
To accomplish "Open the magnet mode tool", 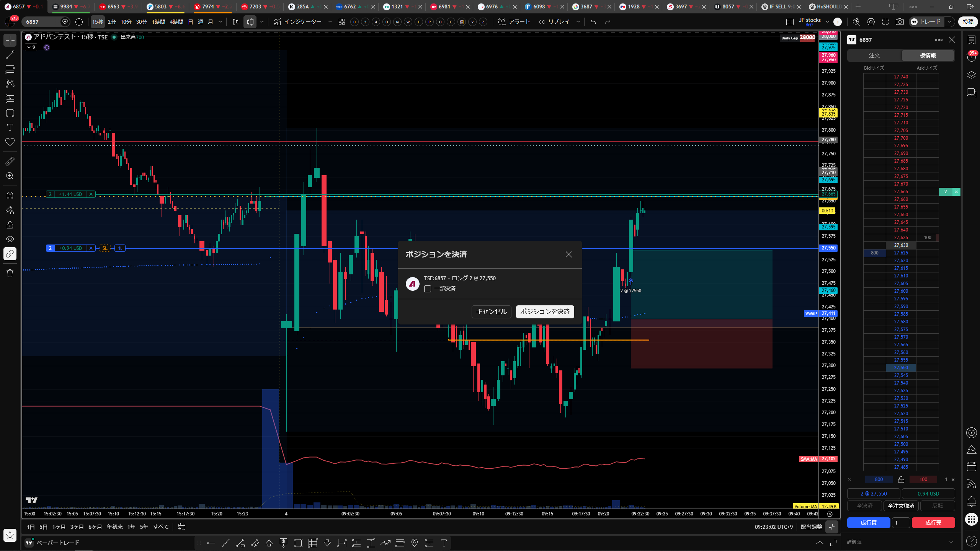I will [x=10, y=196].
